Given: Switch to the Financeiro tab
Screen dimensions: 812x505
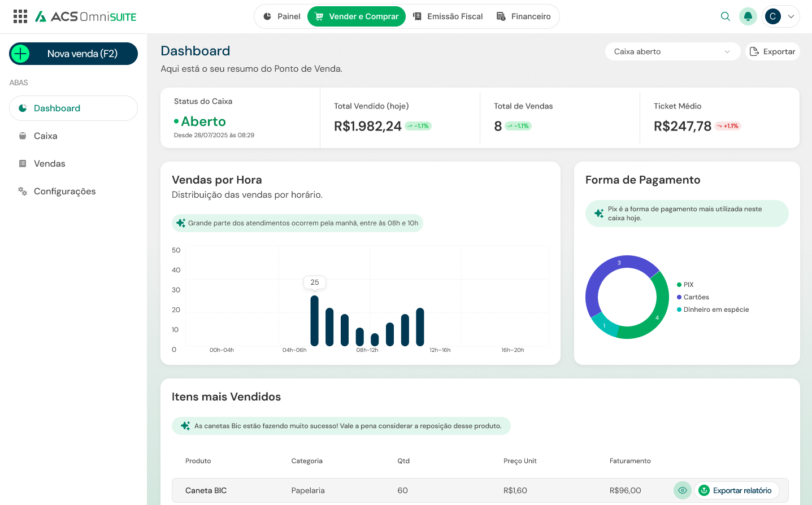Looking at the screenshot, I should tap(523, 16).
